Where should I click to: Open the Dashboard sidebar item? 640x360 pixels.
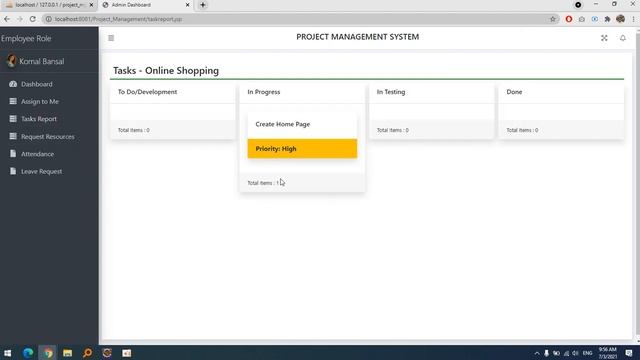[37, 84]
